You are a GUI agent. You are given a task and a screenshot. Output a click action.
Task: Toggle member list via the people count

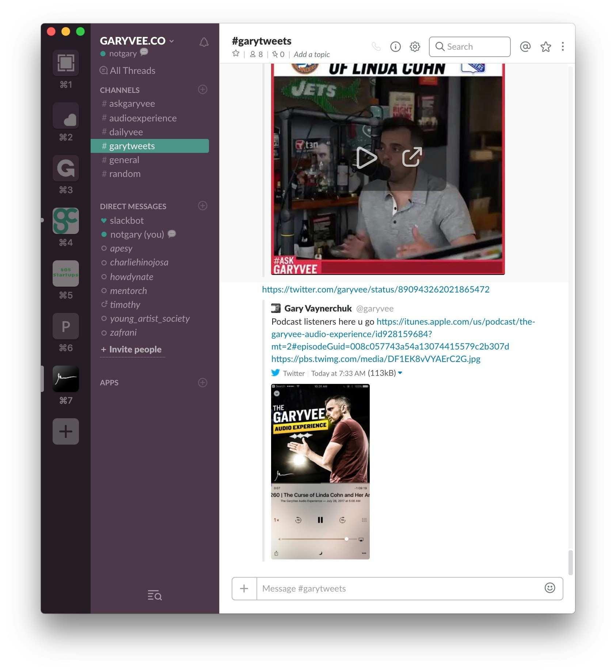click(x=256, y=54)
